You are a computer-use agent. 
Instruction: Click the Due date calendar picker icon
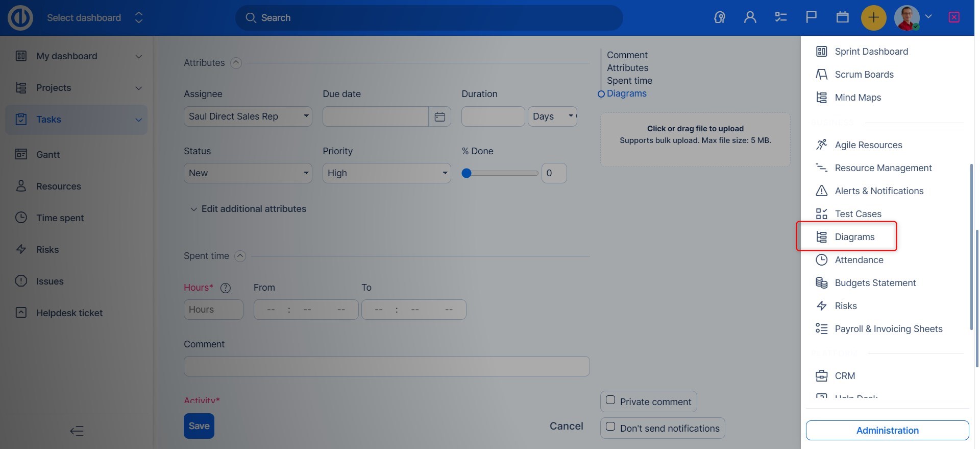tap(439, 117)
